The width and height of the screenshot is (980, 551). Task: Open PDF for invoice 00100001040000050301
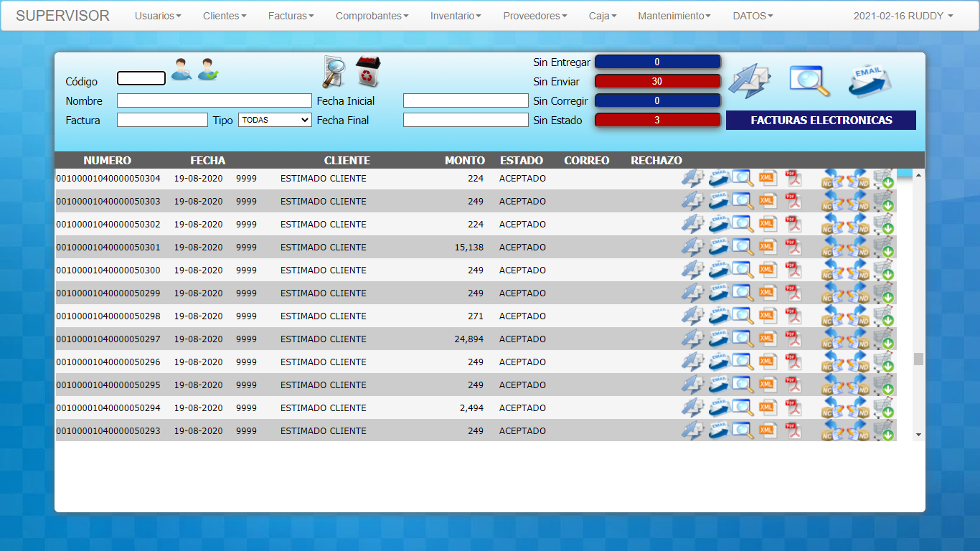click(793, 248)
